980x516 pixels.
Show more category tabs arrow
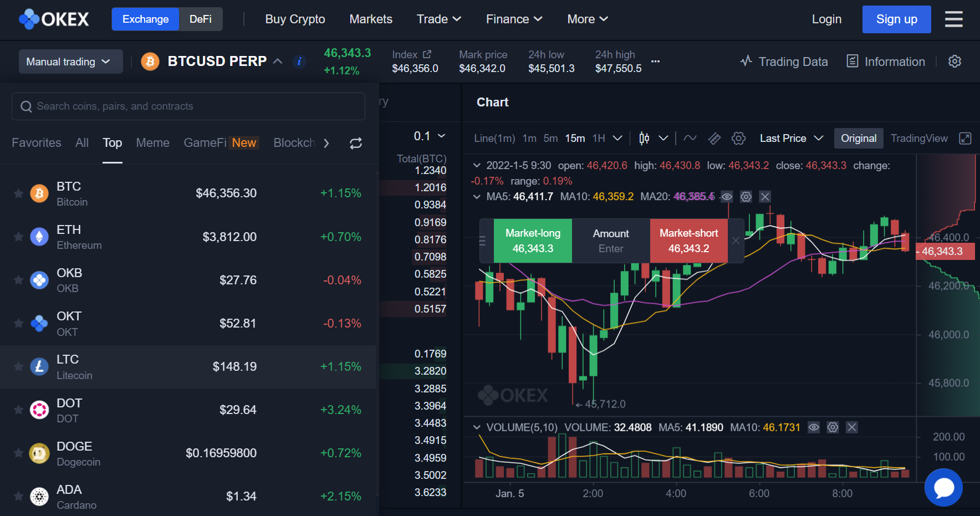coord(326,144)
